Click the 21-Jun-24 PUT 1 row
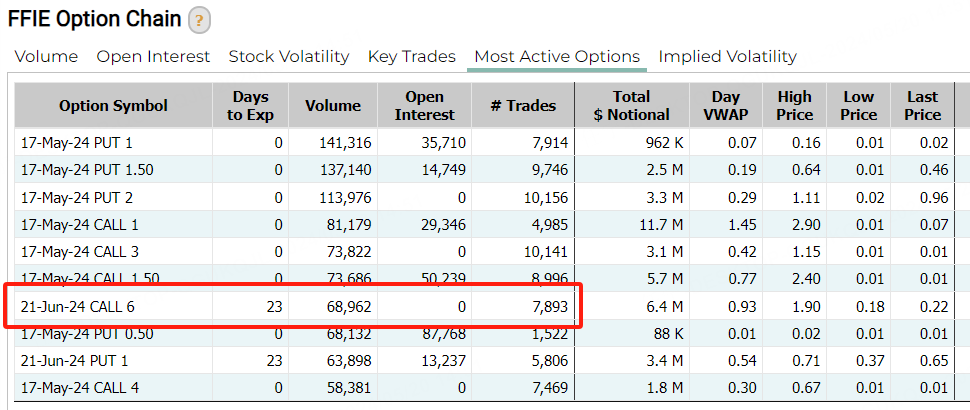Image resolution: width=970 pixels, height=410 pixels. (76, 360)
